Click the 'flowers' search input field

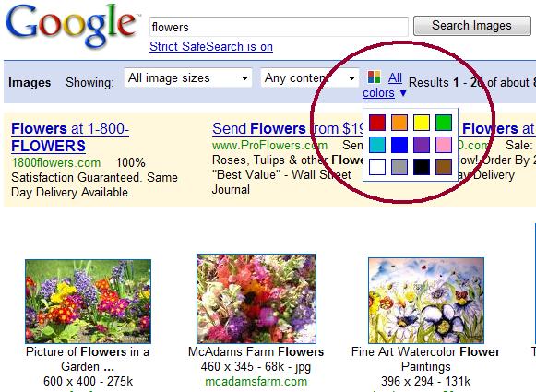(279, 27)
